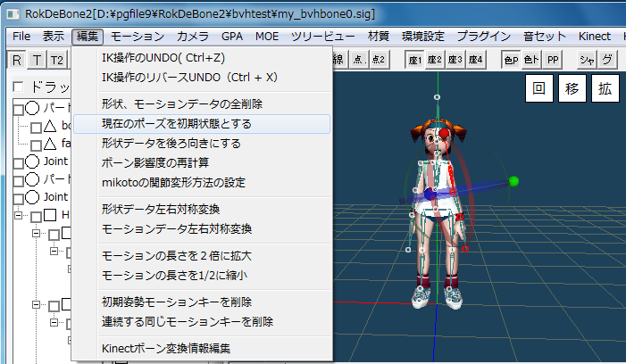Screen dimensions: 626x364
Task: Toggle the ドラッ checkbox above the tree
Action: [20, 88]
